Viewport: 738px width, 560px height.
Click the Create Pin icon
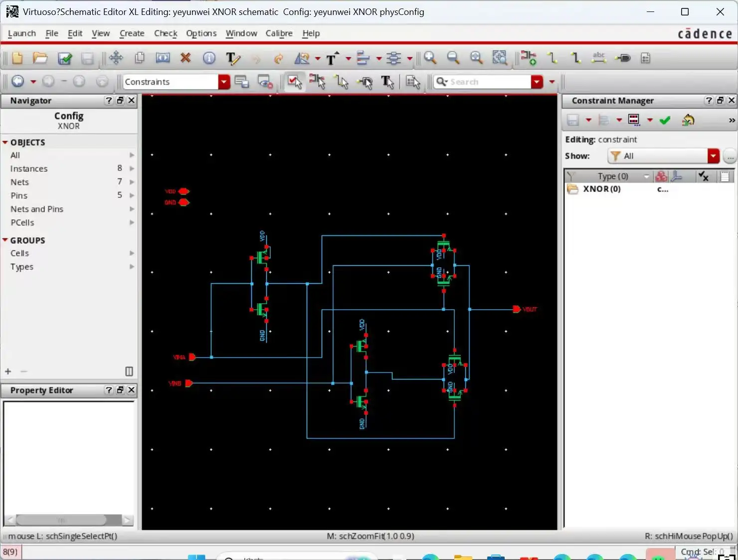[x=622, y=58]
